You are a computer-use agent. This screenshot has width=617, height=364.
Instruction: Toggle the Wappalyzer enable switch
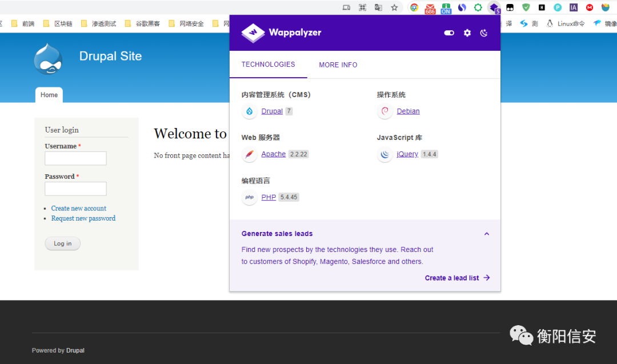tap(449, 33)
